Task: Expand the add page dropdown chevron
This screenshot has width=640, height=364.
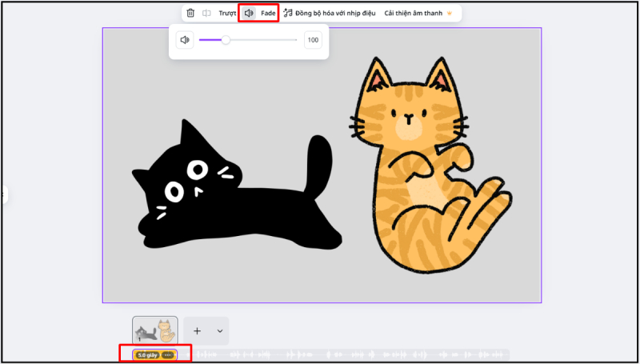Action: tap(219, 330)
